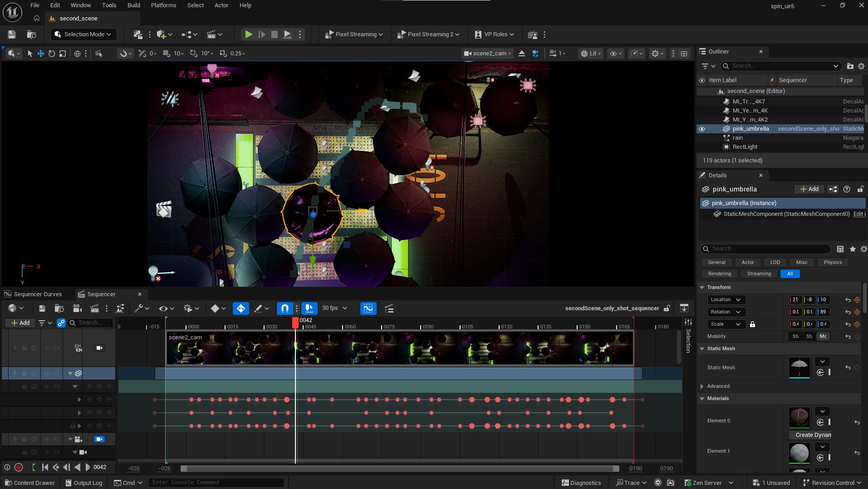This screenshot has width=868, height=489.
Task: Select the translate (move) gizmo tool
Action: pos(41,54)
